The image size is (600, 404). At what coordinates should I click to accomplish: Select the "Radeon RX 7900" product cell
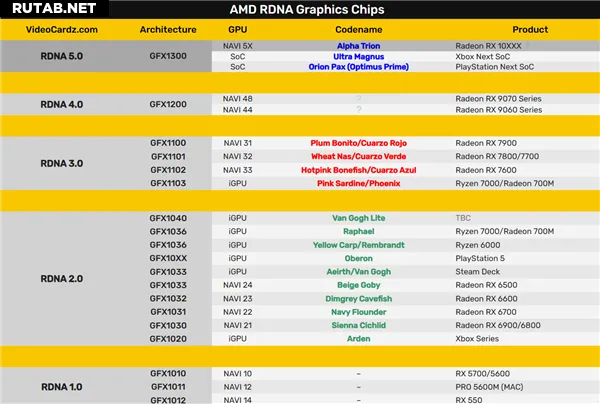(x=486, y=143)
